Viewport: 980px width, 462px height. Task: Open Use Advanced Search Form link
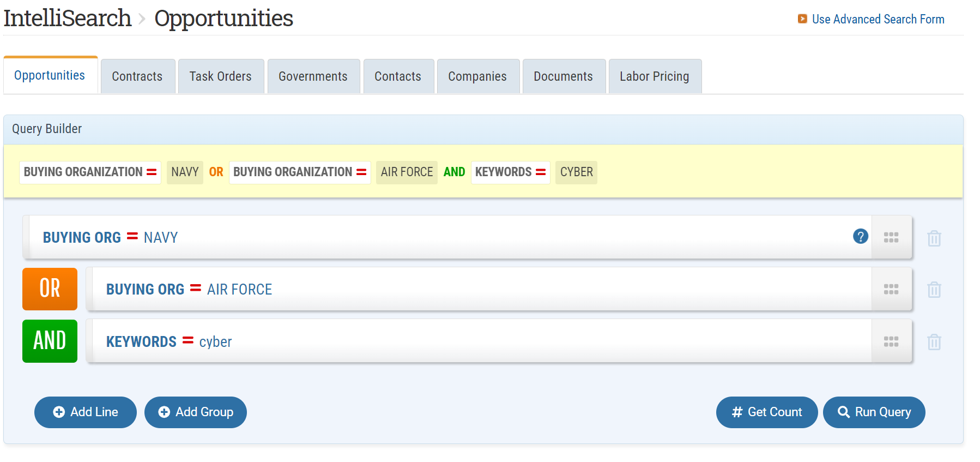click(878, 19)
